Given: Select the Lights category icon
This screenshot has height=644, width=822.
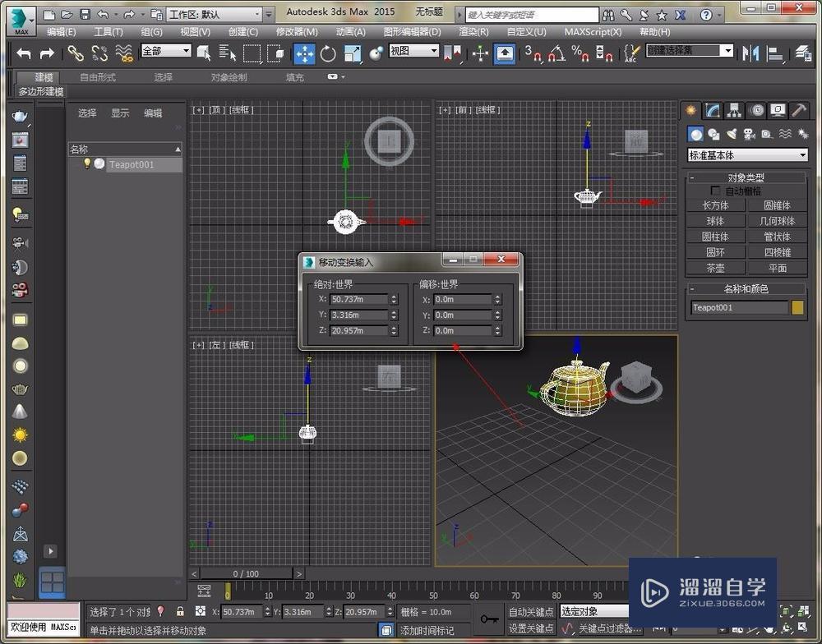Looking at the screenshot, I should 731,134.
